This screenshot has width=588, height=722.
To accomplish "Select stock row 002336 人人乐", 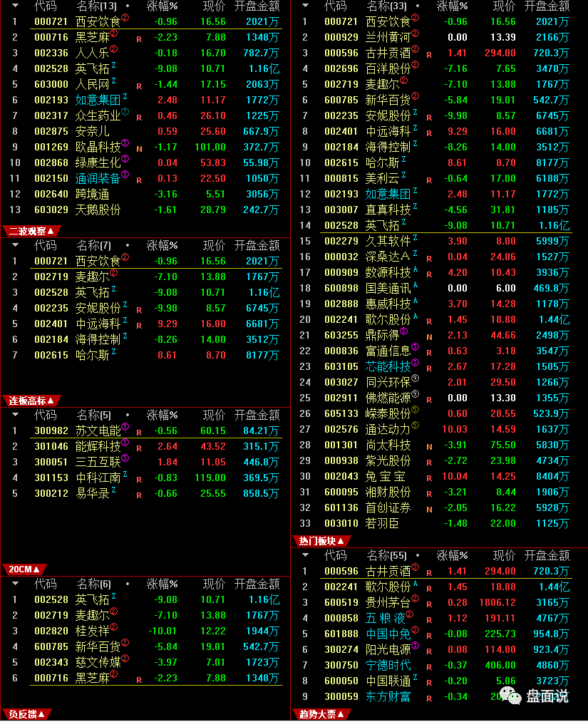I will coord(145,53).
